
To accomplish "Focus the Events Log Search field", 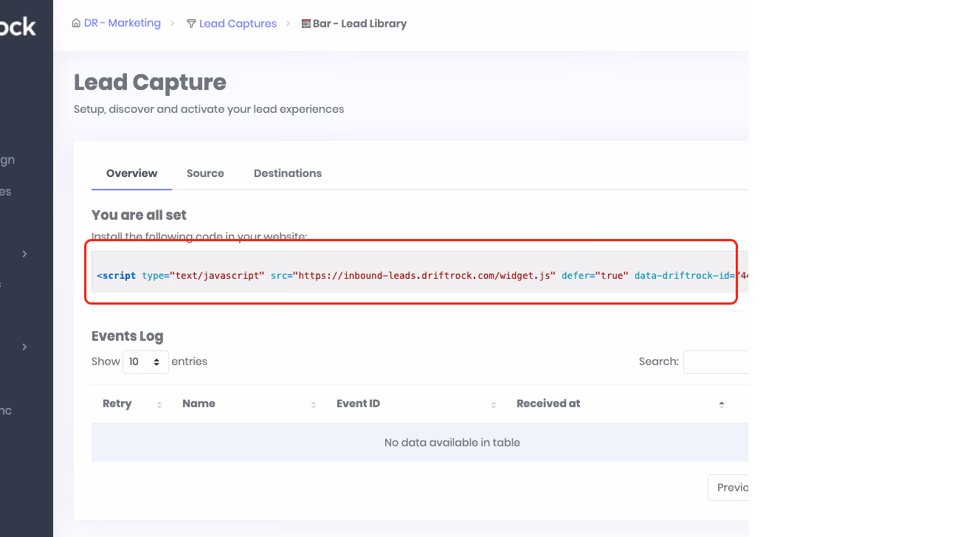I will (x=716, y=362).
